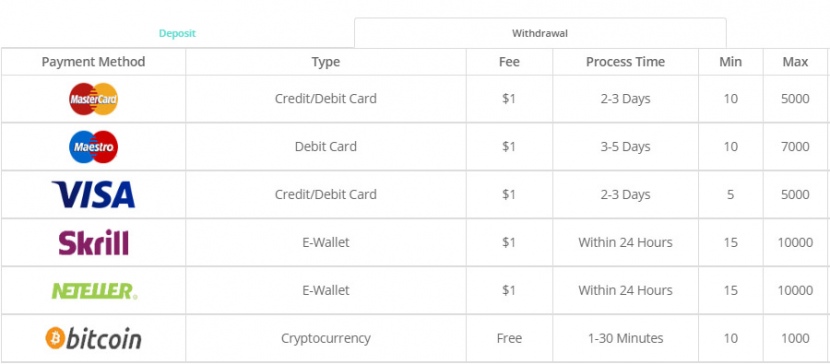Click the 7000 max value cell
The height and width of the screenshot is (364, 830).
(x=795, y=147)
